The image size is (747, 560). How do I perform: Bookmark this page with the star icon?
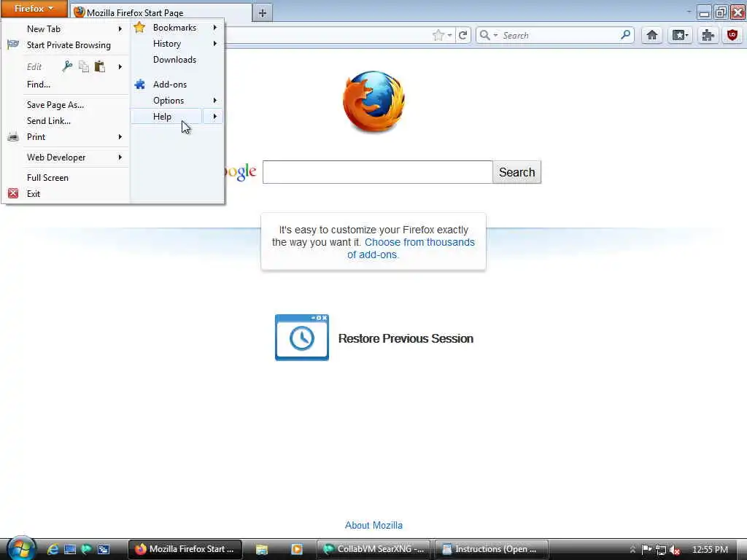(438, 35)
